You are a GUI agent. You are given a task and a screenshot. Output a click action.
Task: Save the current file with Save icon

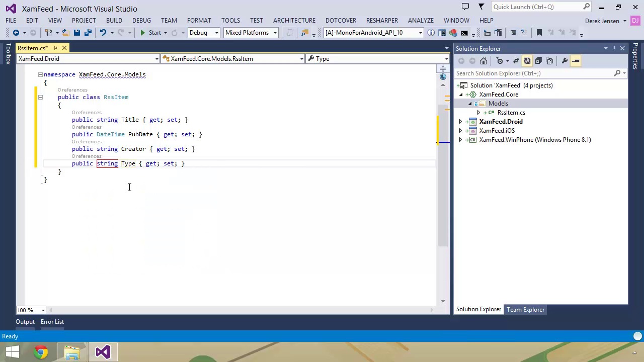coord(76,33)
